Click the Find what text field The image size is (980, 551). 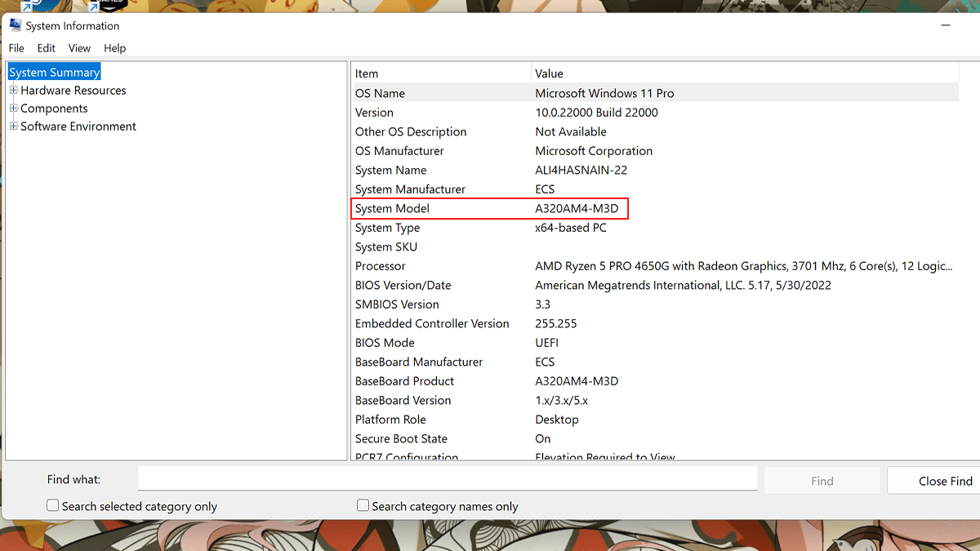point(447,479)
